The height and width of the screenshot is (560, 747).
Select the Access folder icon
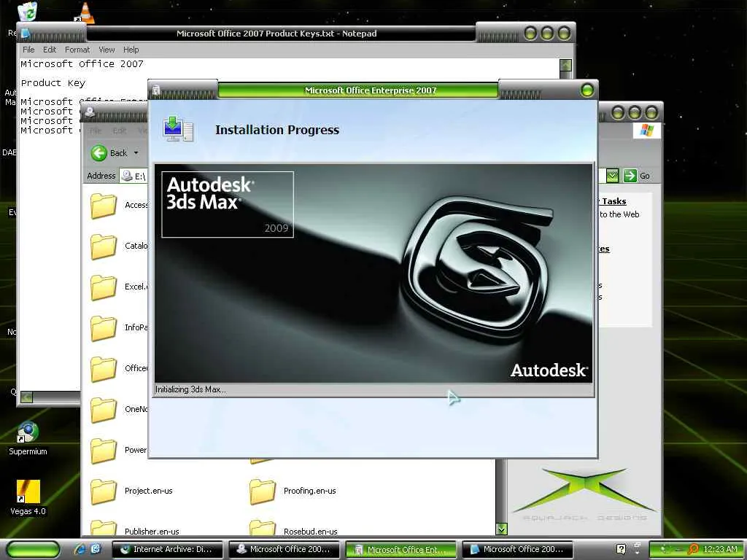click(104, 205)
